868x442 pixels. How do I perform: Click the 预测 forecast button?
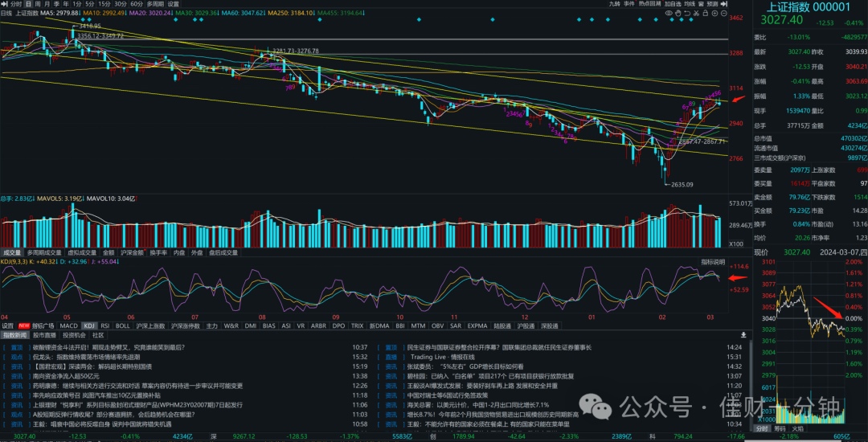(712, 4)
